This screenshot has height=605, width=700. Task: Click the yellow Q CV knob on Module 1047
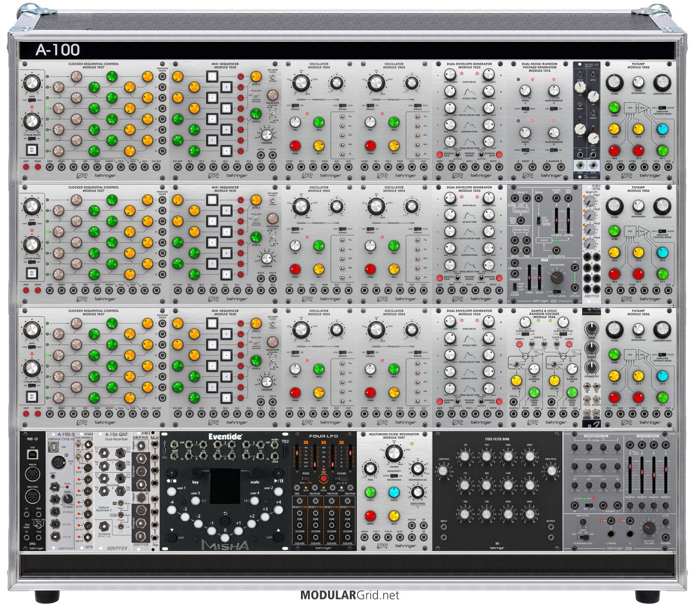coord(394,516)
